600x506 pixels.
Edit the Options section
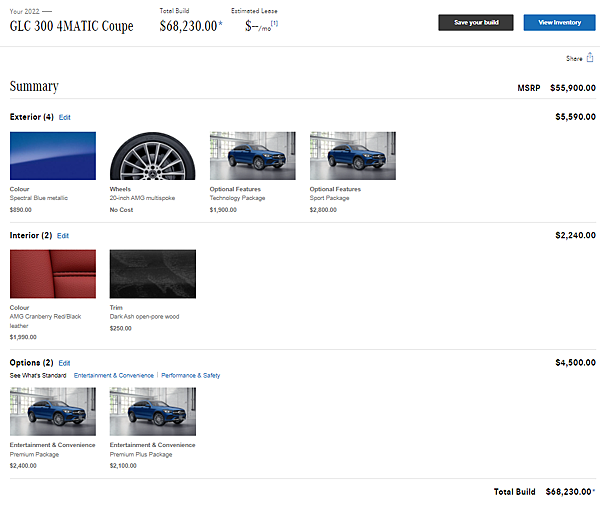point(64,363)
